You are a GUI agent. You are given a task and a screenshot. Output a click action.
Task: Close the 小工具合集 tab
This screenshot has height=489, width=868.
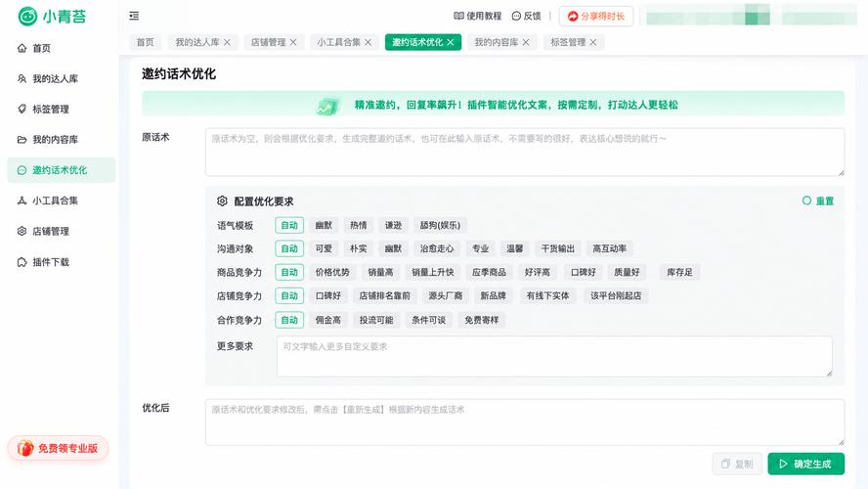[x=369, y=42]
